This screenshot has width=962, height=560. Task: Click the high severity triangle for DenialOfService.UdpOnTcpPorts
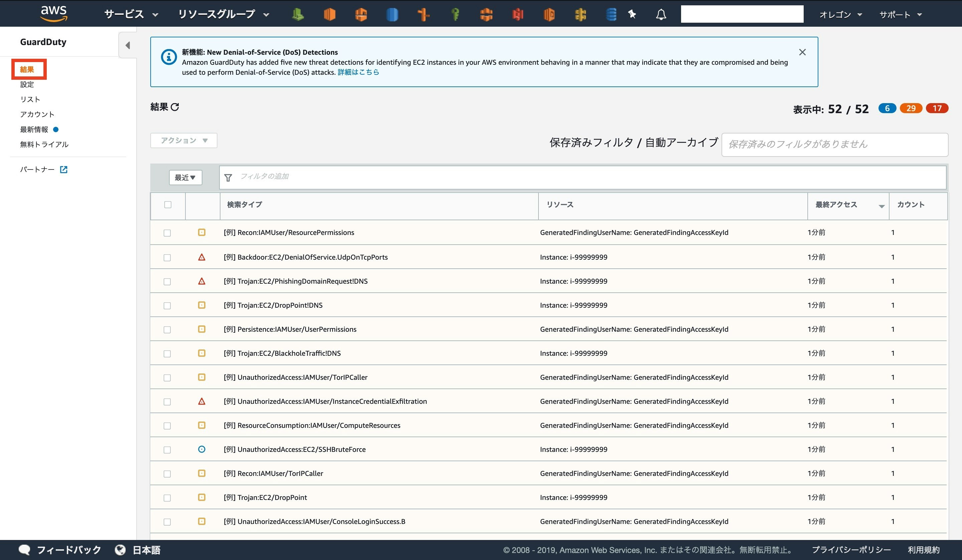tap(201, 257)
